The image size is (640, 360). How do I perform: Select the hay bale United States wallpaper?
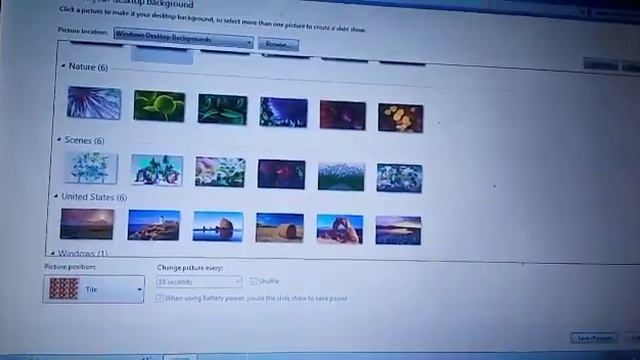click(280, 228)
